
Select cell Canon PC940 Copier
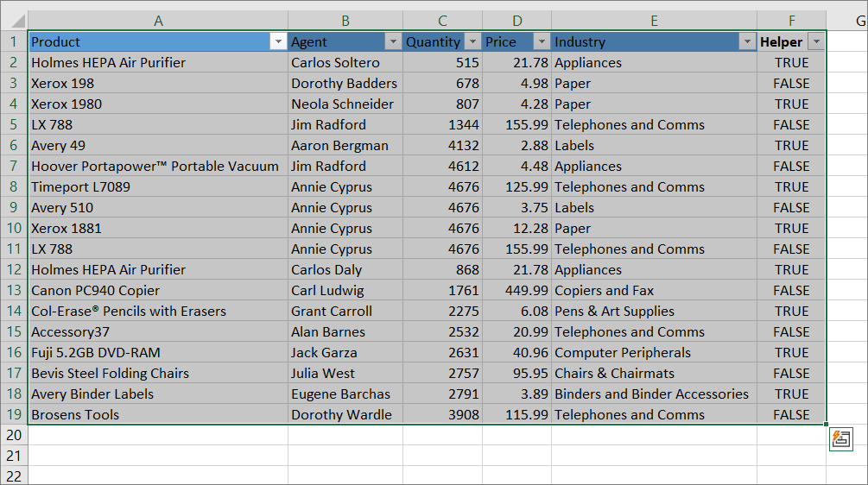[158, 290]
